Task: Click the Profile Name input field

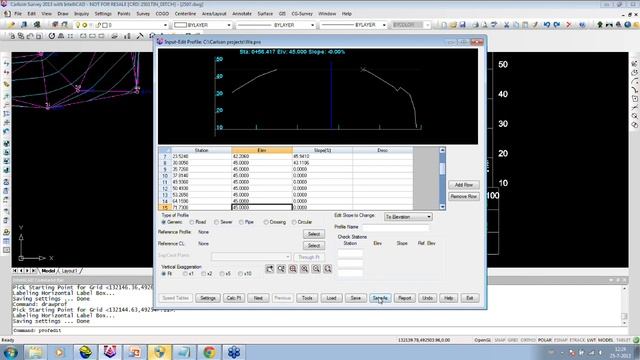Action: 395,227
